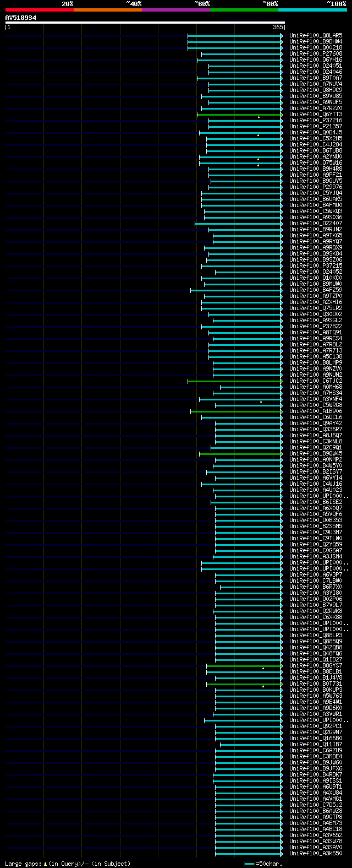
Task: Open hit UniRef100_Q8H9C9
Action: [x=316, y=90]
